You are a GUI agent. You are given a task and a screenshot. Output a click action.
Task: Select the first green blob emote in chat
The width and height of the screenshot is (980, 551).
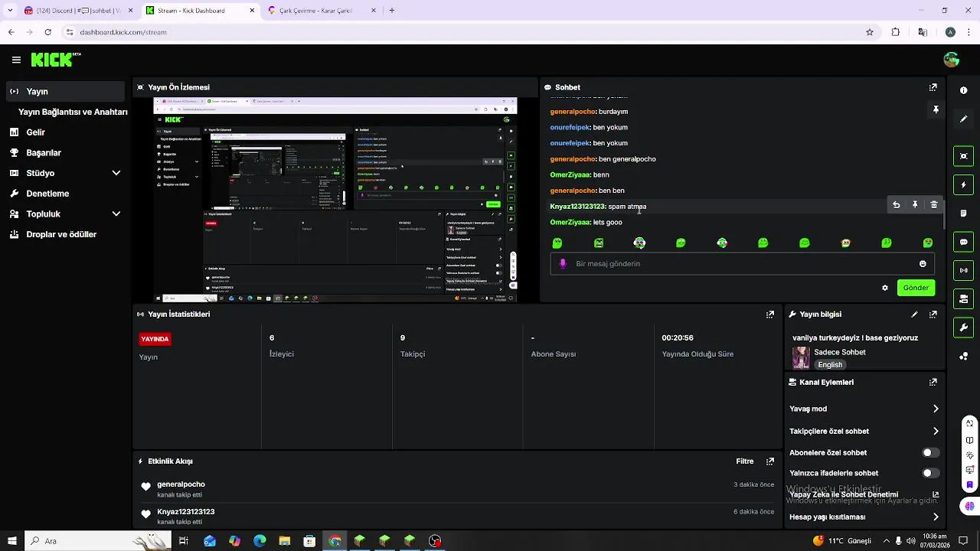(x=557, y=243)
